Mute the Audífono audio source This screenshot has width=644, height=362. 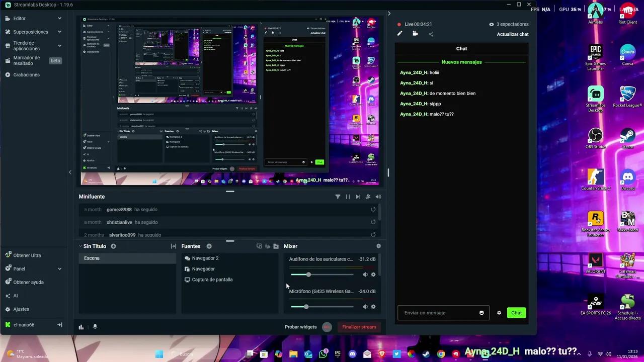click(365, 275)
